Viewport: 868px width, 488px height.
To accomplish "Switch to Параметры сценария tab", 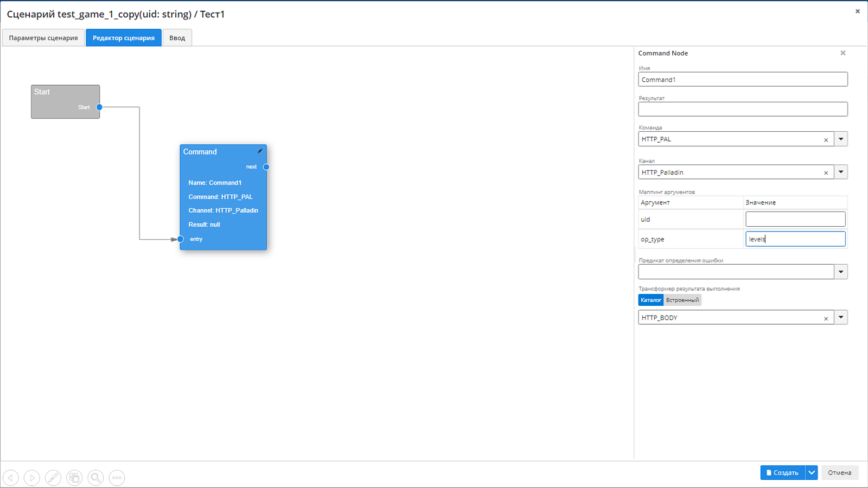I will pos(43,38).
